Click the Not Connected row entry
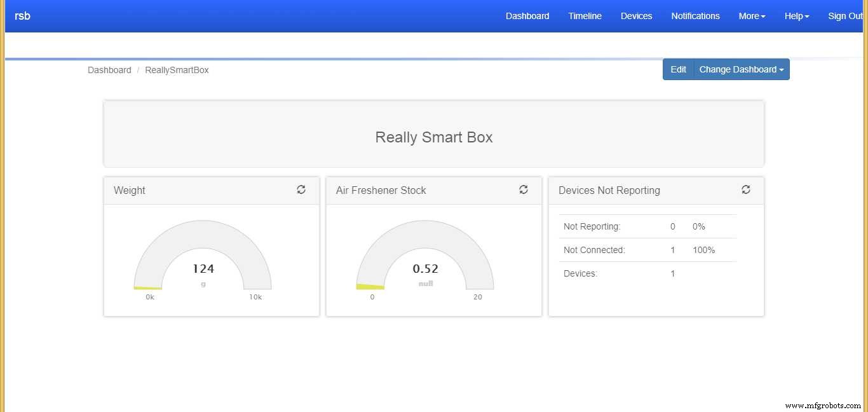Screen dimensions: 868x412 point(593,250)
